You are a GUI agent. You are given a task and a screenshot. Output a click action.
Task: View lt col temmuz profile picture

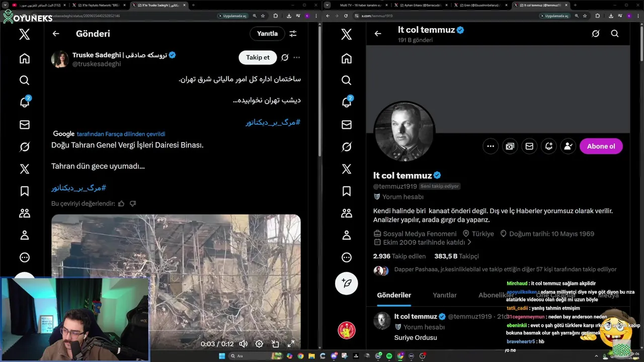click(x=405, y=132)
